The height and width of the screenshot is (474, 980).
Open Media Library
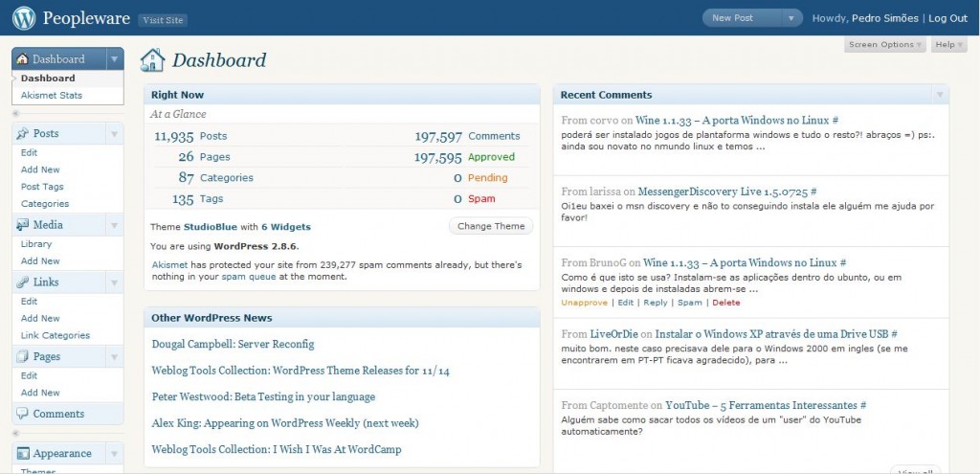tap(36, 244)
